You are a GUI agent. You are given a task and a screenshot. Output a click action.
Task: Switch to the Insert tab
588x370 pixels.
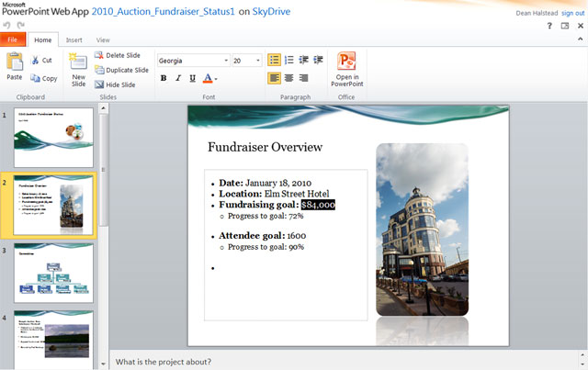pos(73,40)
